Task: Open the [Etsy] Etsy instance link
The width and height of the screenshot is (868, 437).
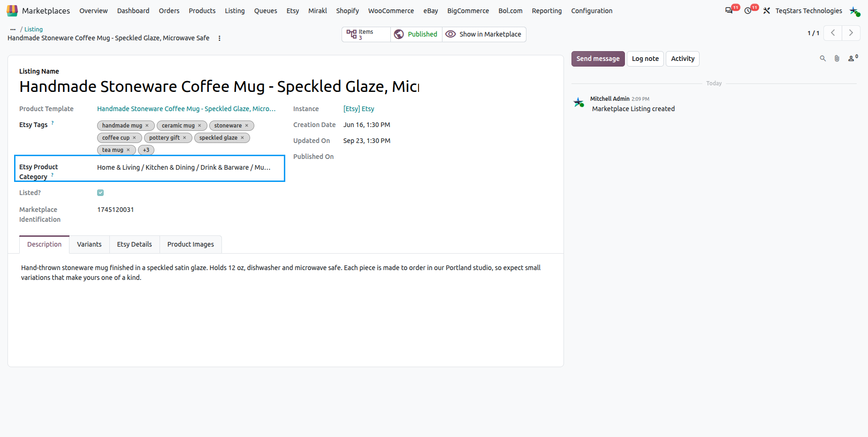Action: 359,109
